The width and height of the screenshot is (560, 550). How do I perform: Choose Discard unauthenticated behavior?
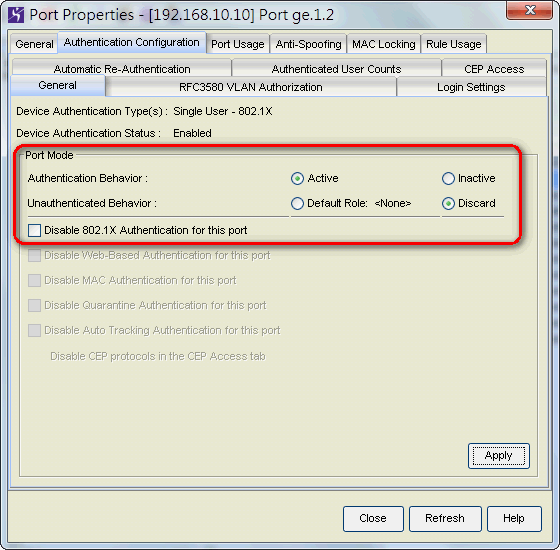448,203
